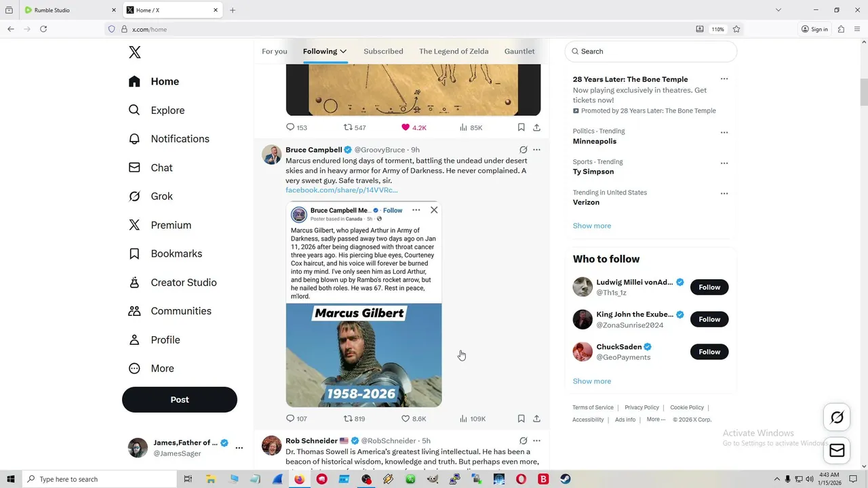Open the Home page in the sidebar
The width and height of the screenshot is (868, 488).
point(154,81)
